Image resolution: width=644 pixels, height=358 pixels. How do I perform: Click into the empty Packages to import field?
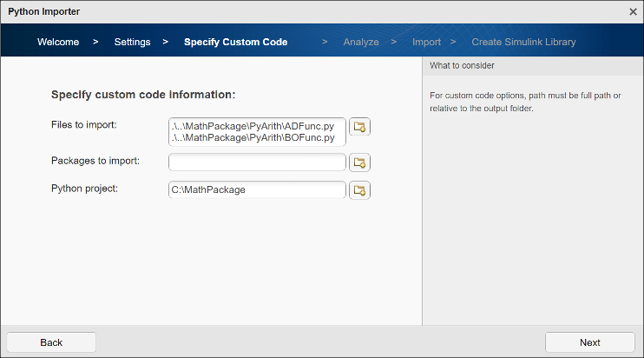[x=257, y=162]
